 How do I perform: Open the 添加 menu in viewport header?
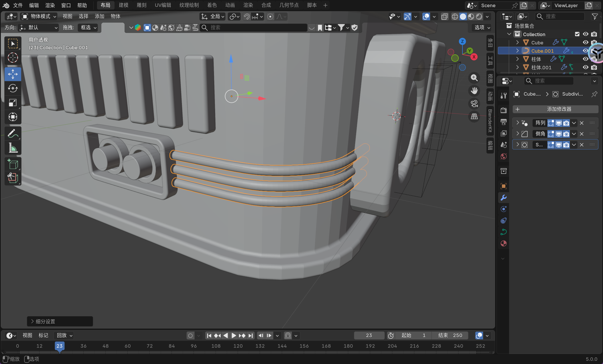tap(99, 16)
